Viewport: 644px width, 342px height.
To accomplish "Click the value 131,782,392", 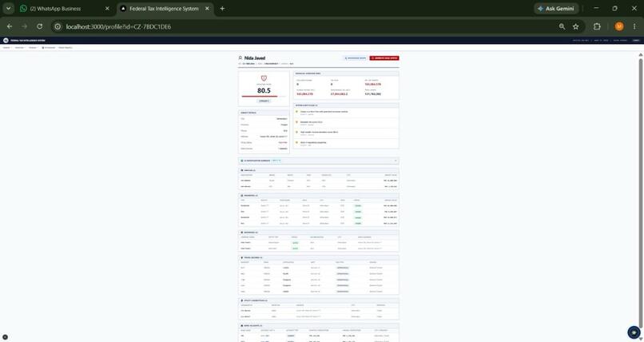I will (373, 94).
